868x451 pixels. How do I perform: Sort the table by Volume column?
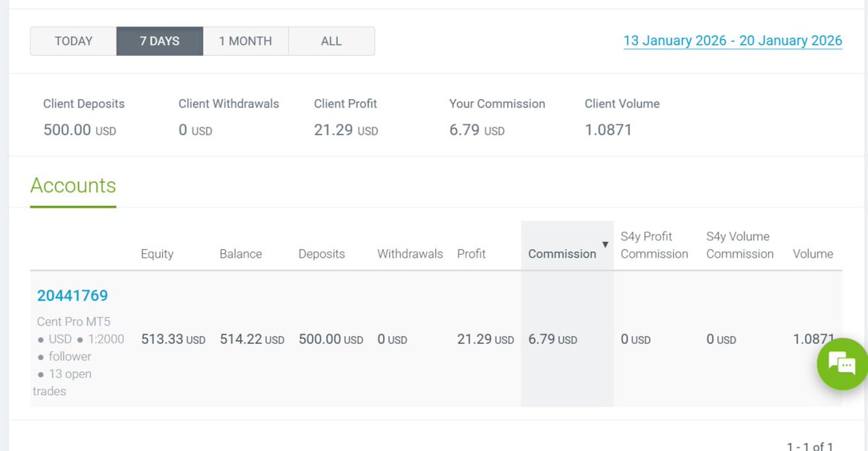pos(813,254)
